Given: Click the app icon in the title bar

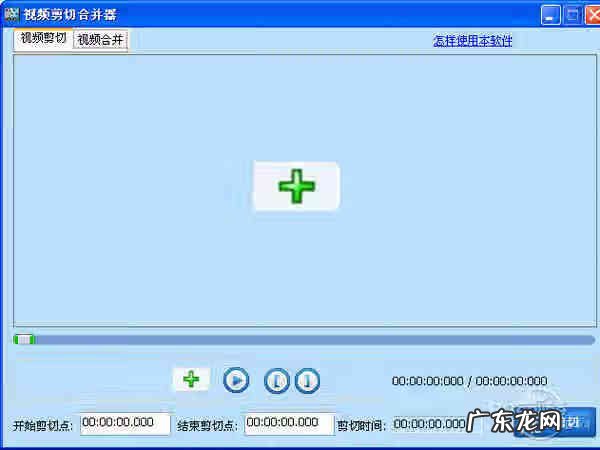Looking at the screenshot, I should coord(11,15).
